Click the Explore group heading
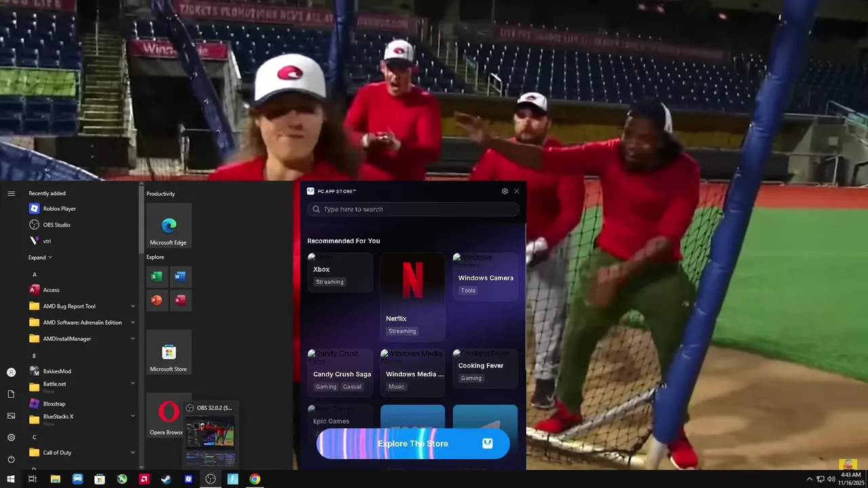868x488 pixels. (155, 257)
